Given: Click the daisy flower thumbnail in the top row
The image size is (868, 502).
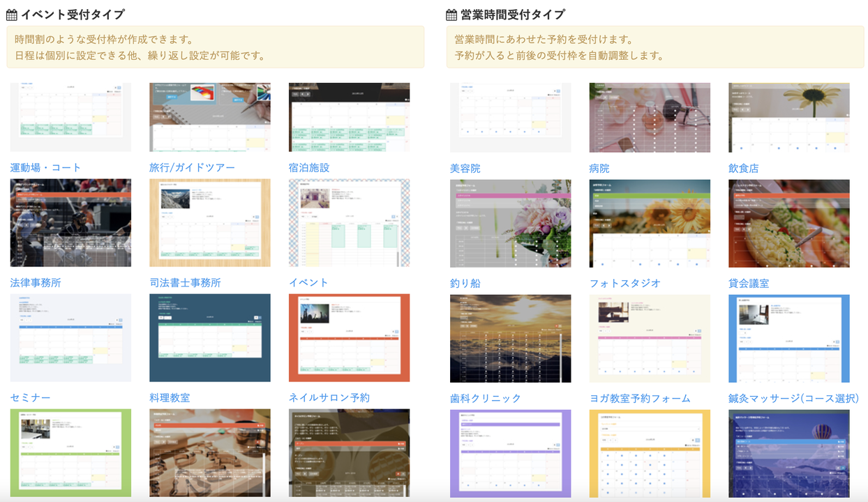Looking at the screenshot, I should pos(789,118).
